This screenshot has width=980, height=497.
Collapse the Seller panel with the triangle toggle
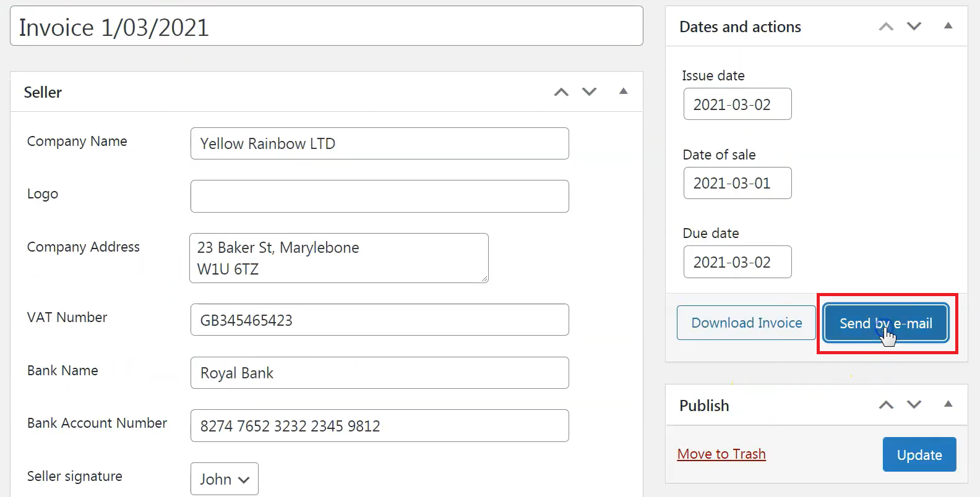tap(624, 91)
